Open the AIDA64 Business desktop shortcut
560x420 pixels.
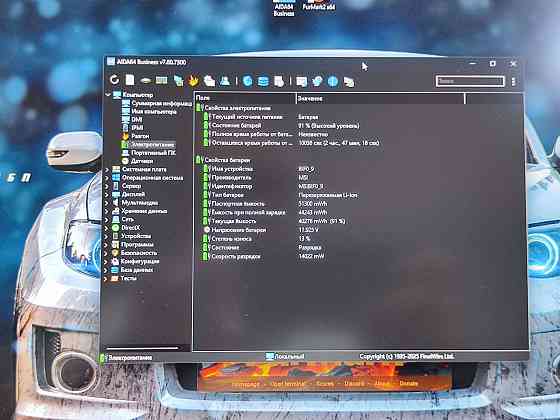(x=284, y=8)
